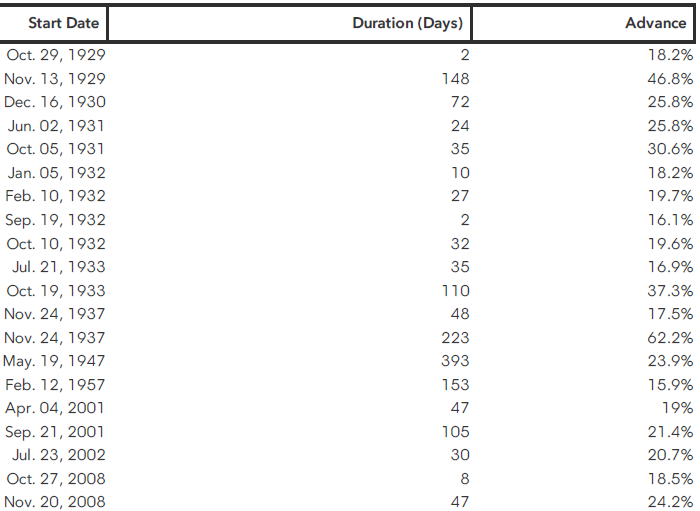The width and height of the screenshot is (700, 511).
Task: Select the 19% advance value
Action: 677,408
